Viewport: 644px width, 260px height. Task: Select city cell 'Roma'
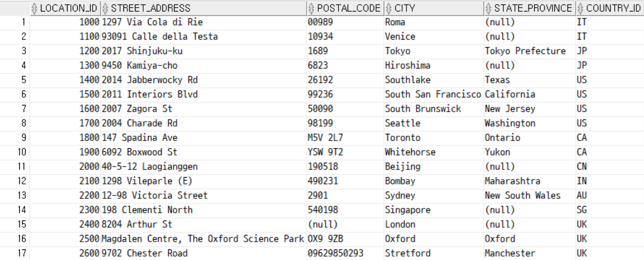[x=434, y=22]
